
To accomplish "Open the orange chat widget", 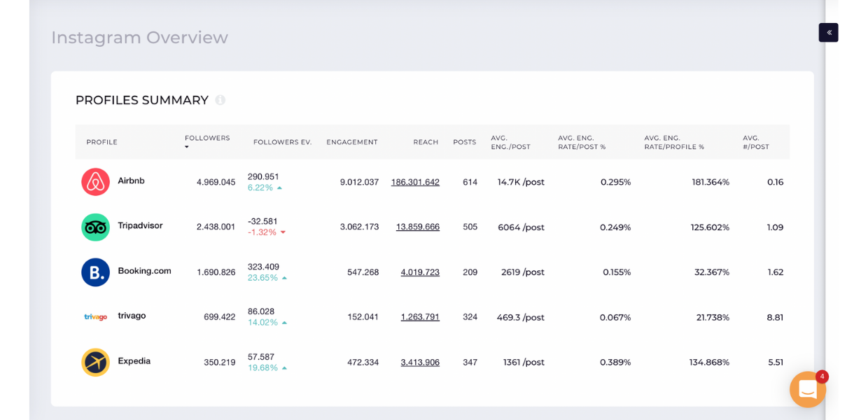I will click(x=808, y=390).
